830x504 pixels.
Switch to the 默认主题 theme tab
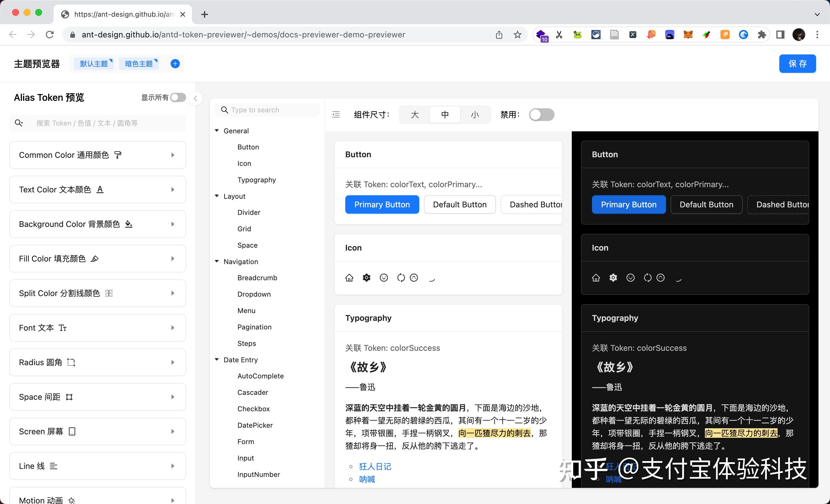tap(94, 63)
